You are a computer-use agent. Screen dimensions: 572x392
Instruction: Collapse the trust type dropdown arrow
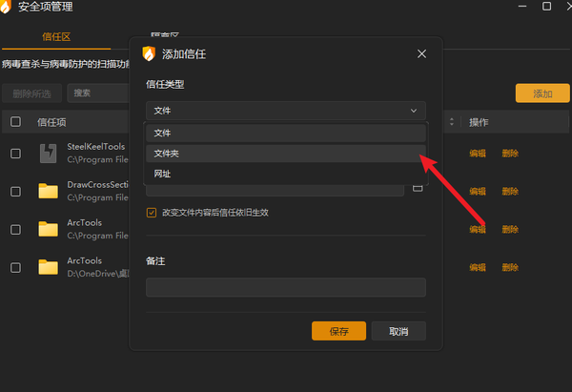(x=414, y=111)
